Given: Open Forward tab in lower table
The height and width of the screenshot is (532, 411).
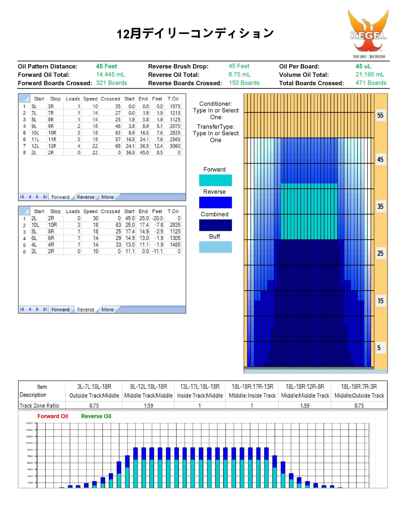Looking at the screenshot, I should pyautogui.click(x=60, y=310).
